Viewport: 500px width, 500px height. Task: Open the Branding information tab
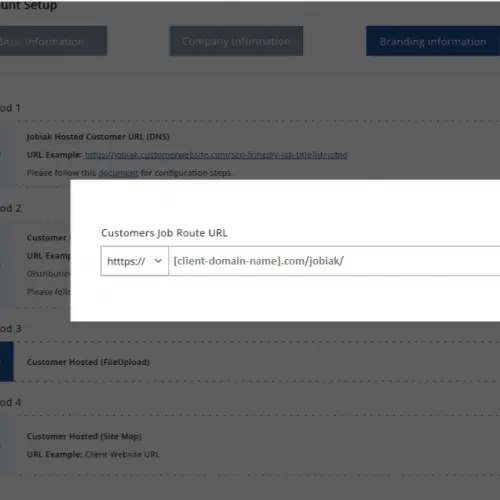pos(433,41)
